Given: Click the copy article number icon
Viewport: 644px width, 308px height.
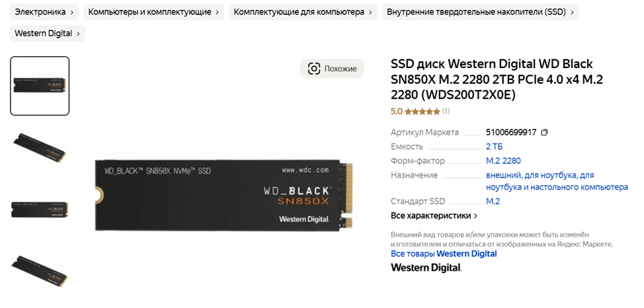Looking at the screenshot, I should (x=545, y=132).
